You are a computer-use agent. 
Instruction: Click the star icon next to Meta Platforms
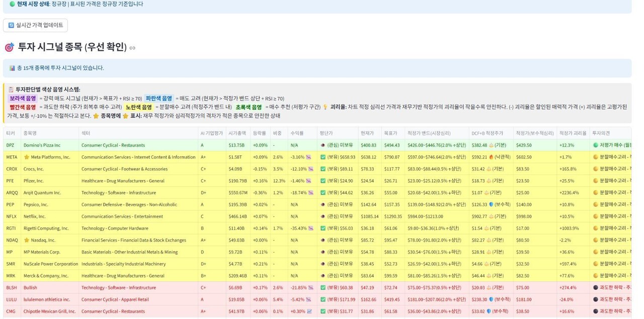[27, 157]
